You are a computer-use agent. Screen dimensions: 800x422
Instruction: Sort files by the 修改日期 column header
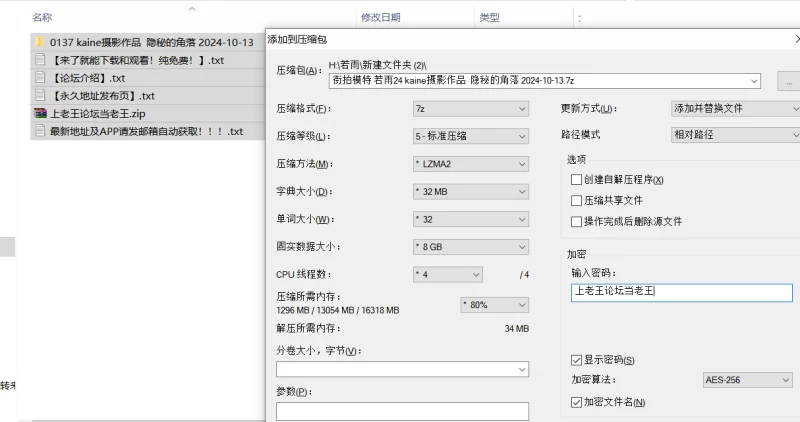[381, 18]
